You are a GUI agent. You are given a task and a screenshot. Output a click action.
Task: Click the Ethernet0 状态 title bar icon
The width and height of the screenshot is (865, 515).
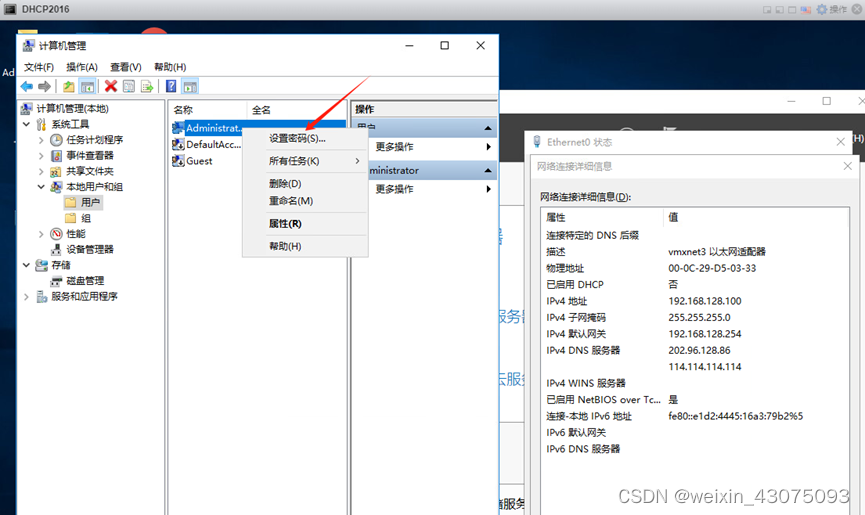537,142
